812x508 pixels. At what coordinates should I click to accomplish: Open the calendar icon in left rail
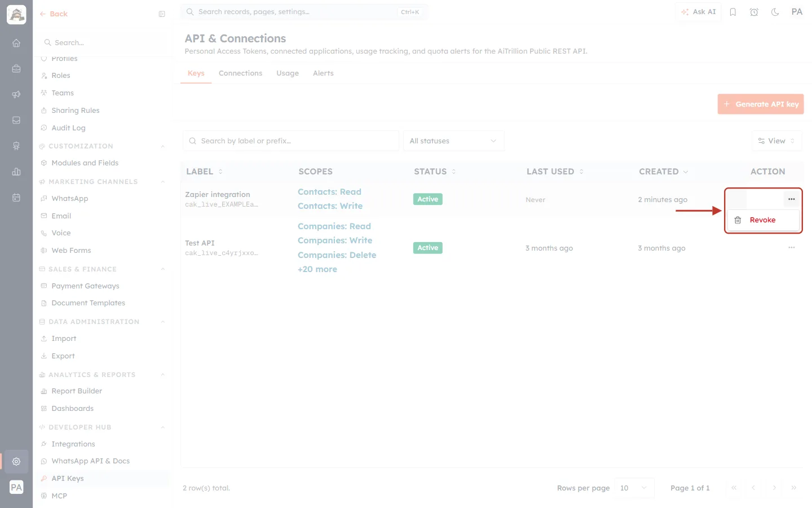pyautogui.click(x=16, y=198)
